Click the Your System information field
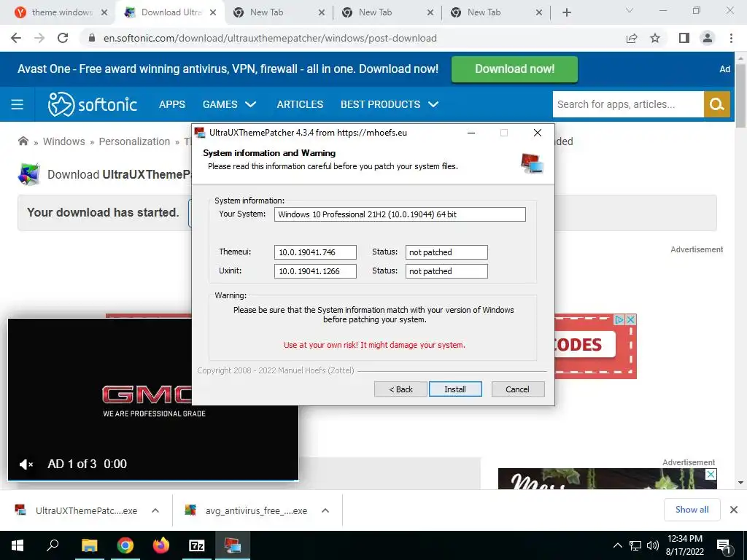 (x=400, y=214)
